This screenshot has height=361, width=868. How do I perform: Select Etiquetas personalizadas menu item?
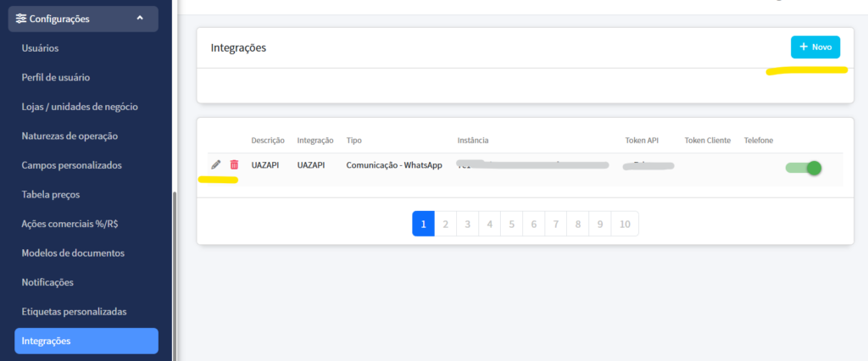(x=74, y=312)
